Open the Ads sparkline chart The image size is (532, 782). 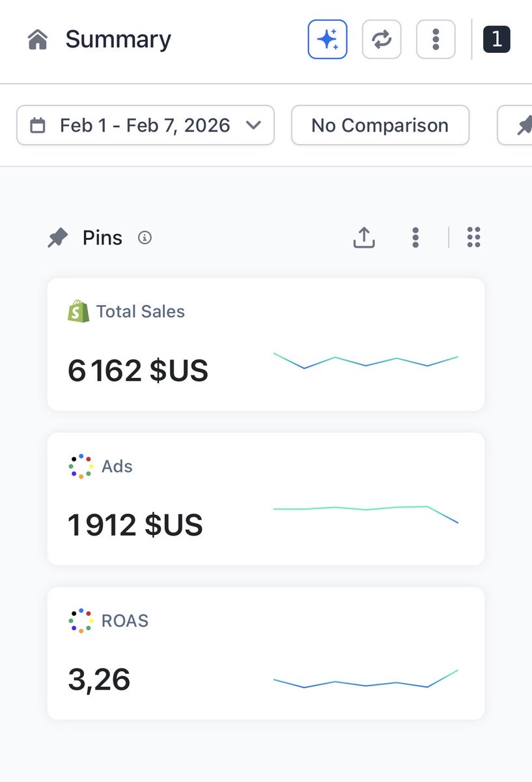(366, 514)
